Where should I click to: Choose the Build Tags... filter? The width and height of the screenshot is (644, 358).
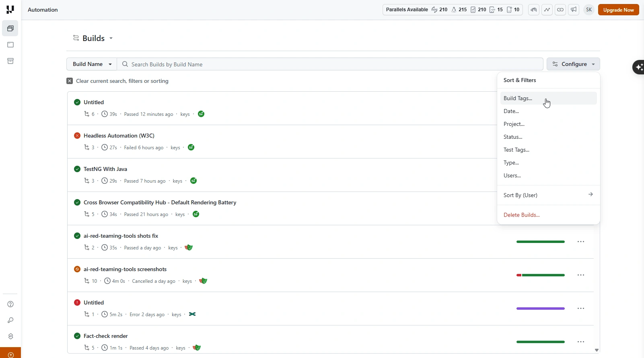[x=549, y=98]
